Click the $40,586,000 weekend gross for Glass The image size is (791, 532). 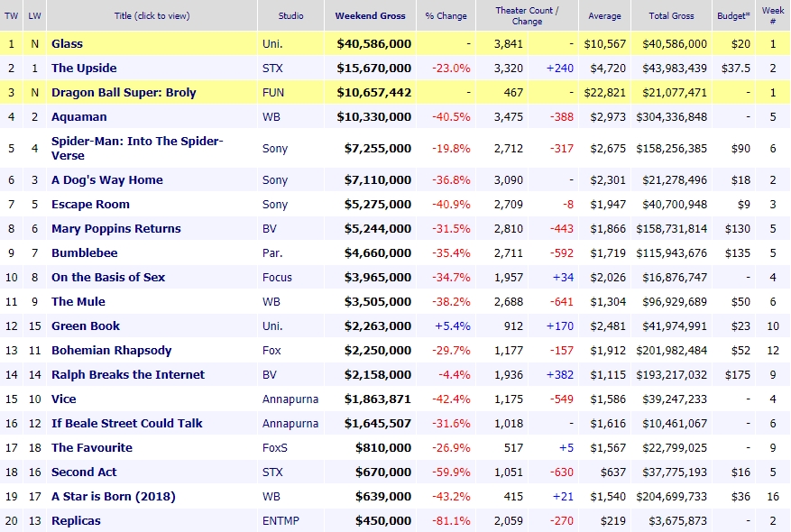point(373,44)
